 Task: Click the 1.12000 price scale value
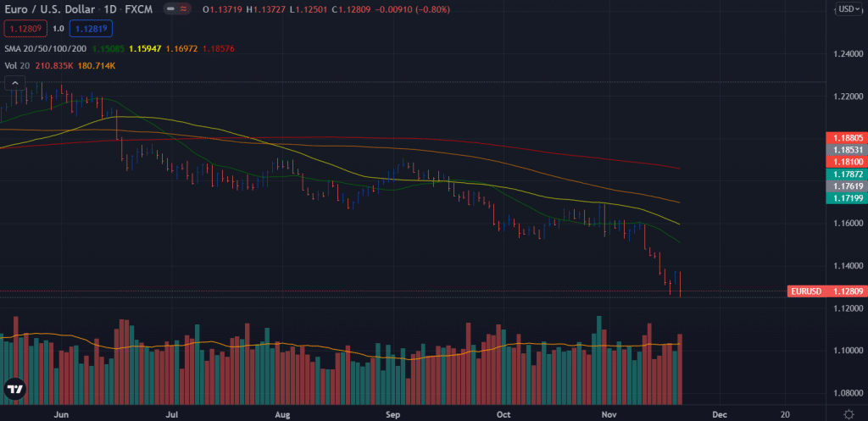[849, 308]
